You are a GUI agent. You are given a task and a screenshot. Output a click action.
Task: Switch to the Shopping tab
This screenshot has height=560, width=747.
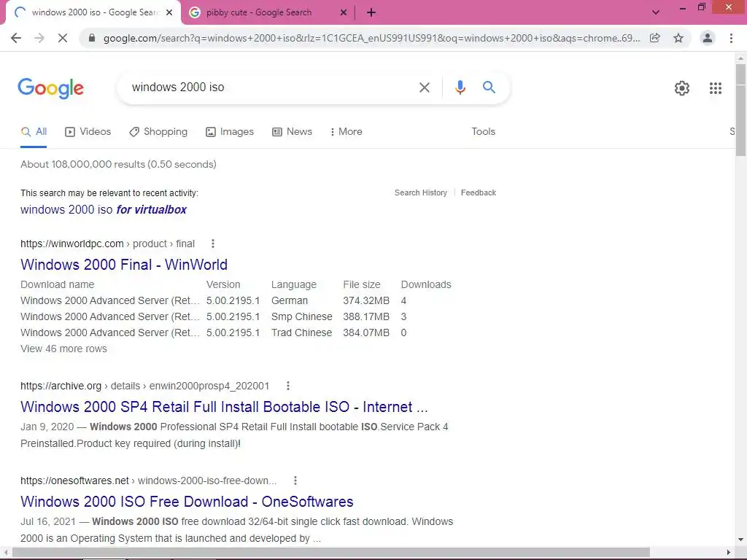tap(158, 131)
